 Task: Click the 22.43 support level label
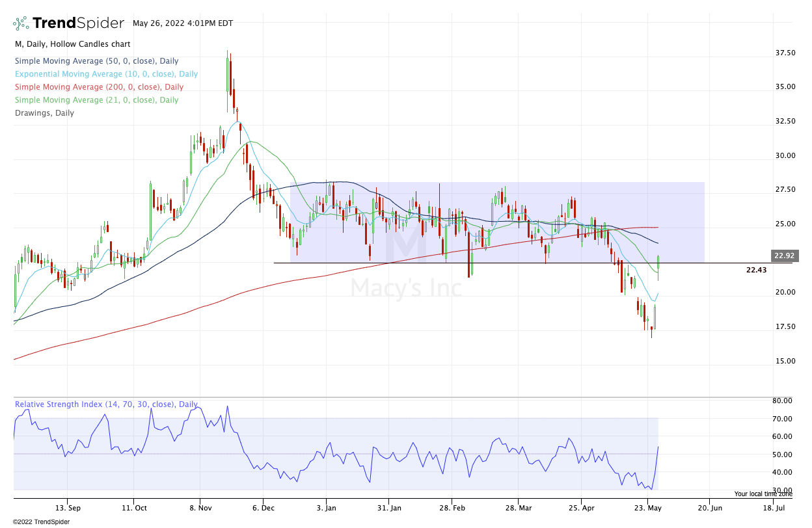[x=756, y=270]
